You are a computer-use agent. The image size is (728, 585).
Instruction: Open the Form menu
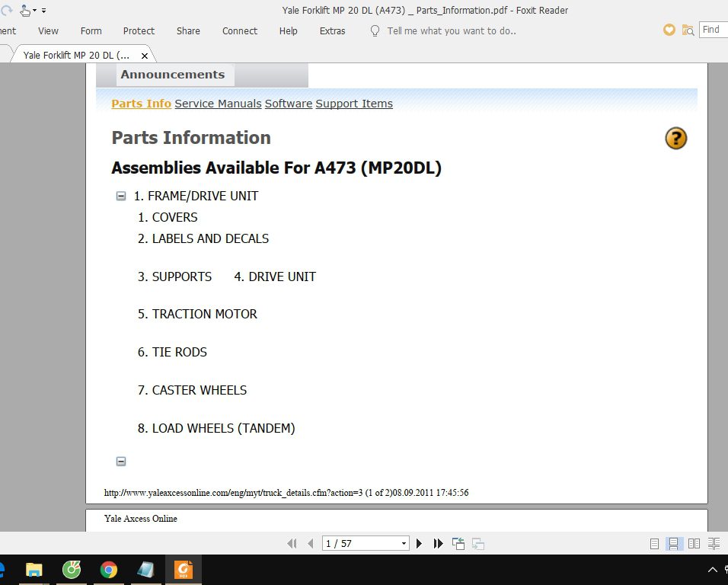pyautogui.click(x=91, y=31)
